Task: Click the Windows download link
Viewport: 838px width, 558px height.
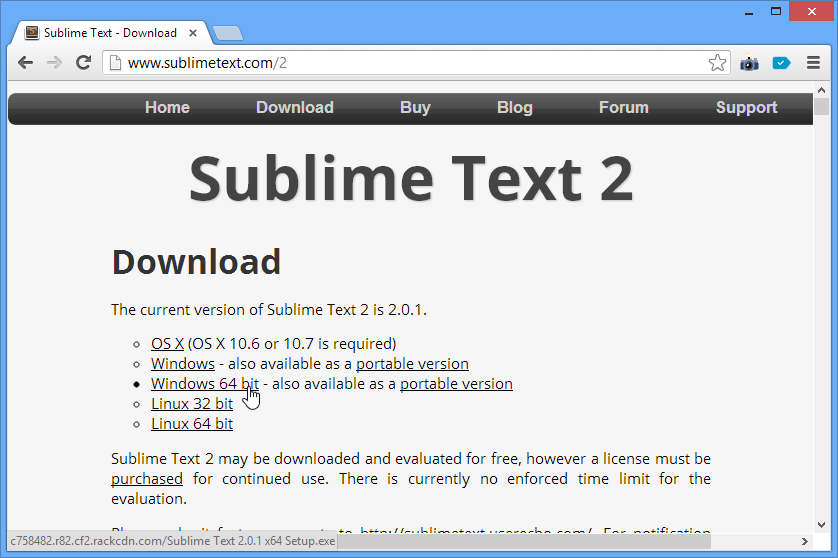Action: click(183, 364)
